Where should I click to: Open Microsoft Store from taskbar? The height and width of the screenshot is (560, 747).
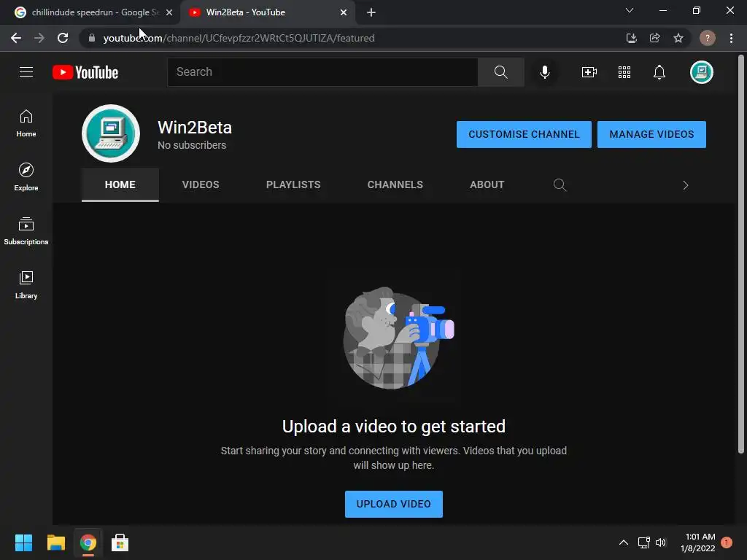[120, 542]
